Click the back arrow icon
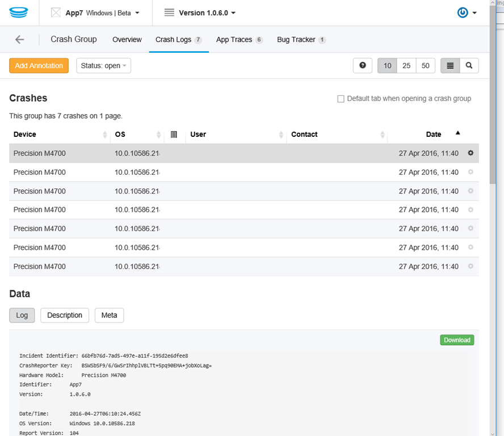The height and width of the screenshot is (436, 504). tap(20, 40)
